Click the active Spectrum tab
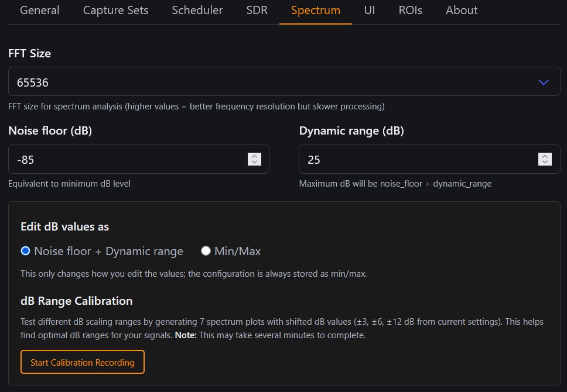The height and width of the screenshot is (392, 567). click(315, 11)
